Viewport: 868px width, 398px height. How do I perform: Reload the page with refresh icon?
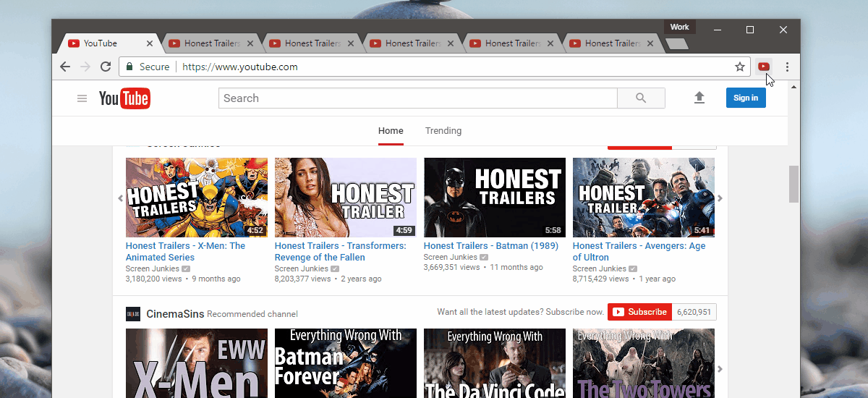106,67
